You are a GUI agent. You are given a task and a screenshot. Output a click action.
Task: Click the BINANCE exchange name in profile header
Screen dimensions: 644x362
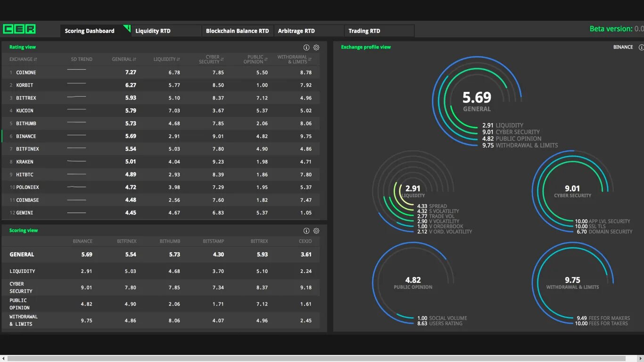[x=623, y=47]
